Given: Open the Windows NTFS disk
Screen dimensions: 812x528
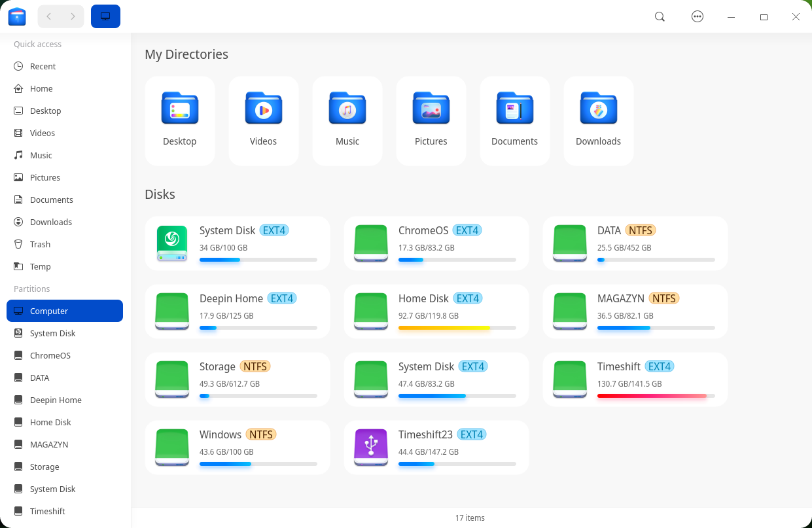Looking at the screenshot, I should click(238, 448).
